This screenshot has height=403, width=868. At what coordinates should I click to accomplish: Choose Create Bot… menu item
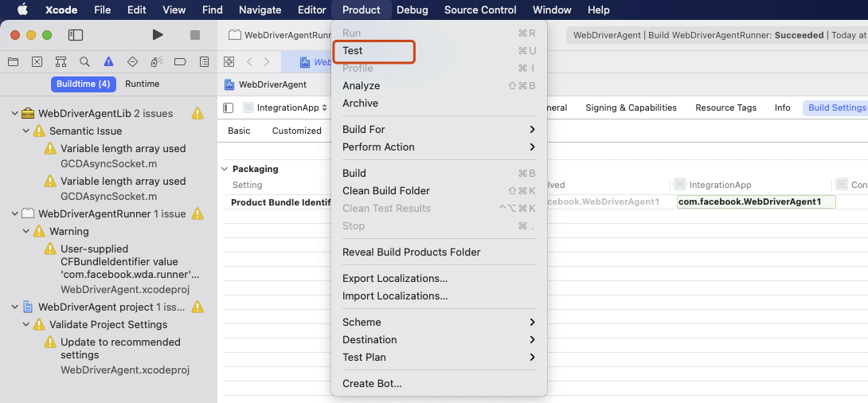click(x=439, y=384)
